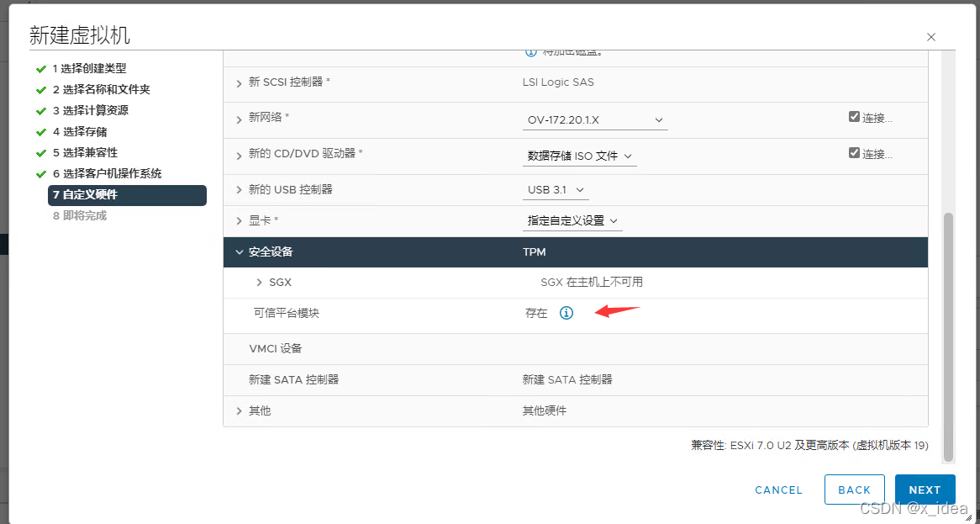Open the 指定自定义设置 display card dropdown
The height and width of the screenshot is (524, 980).
[572, 220]
